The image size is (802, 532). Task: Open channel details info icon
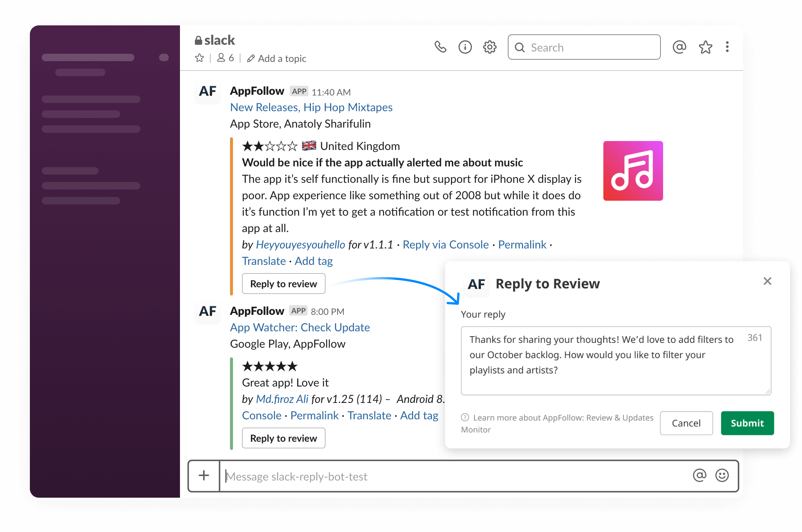coord(465,47)
